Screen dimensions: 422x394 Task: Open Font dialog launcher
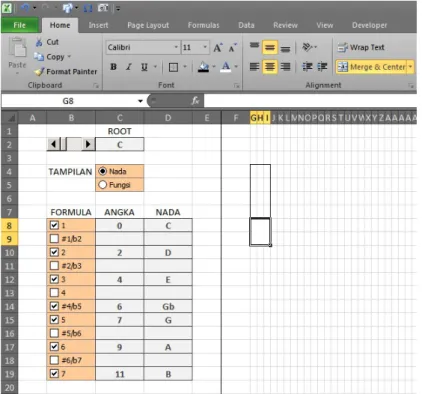pos(237,86)
